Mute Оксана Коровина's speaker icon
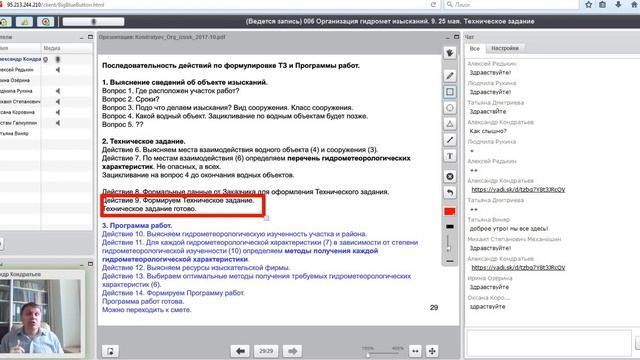Viewport: 640px width, 360px height. (x=58, y=112)
